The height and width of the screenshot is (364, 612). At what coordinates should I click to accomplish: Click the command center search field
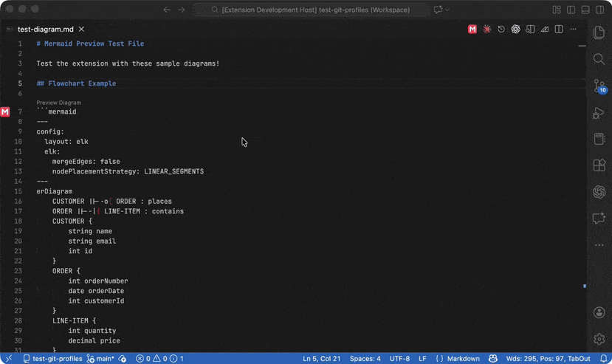coord(311,10)
